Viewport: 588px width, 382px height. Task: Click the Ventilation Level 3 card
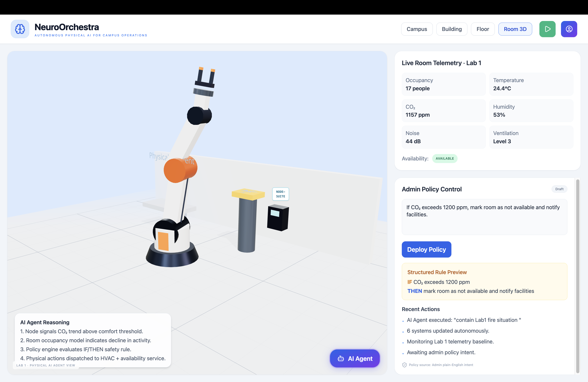(x=531, y=137)
